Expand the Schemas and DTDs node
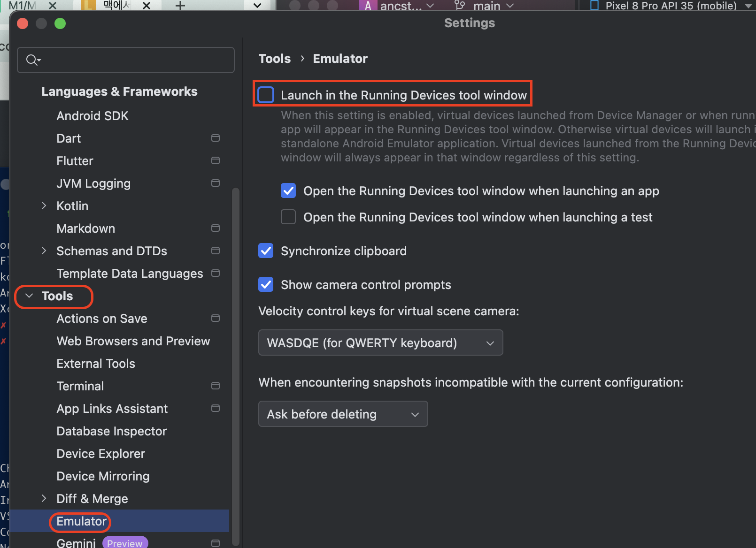 coord(44,251)
